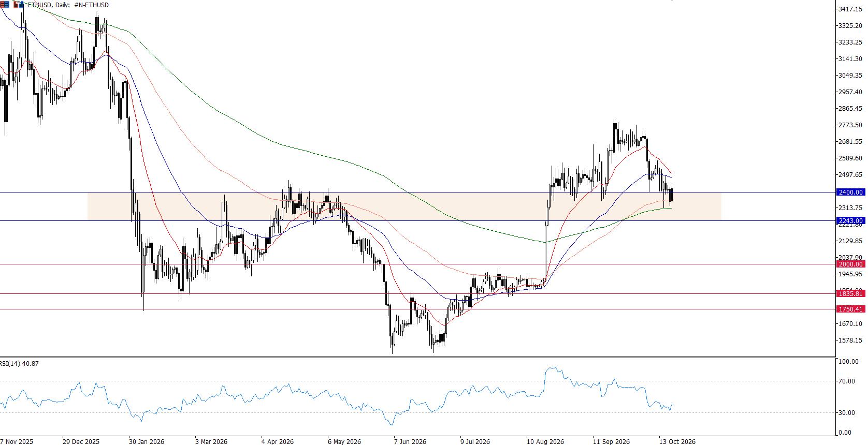Click the 11 Sep 2026 date label

click(x=612, y=442)
